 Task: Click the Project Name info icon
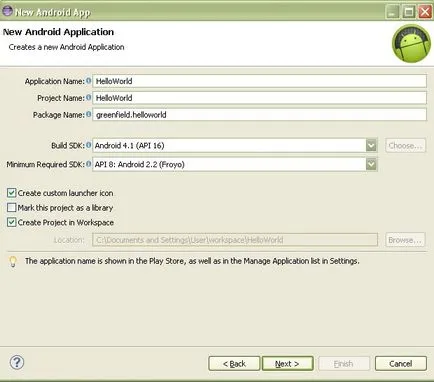[x=88, y=97]
